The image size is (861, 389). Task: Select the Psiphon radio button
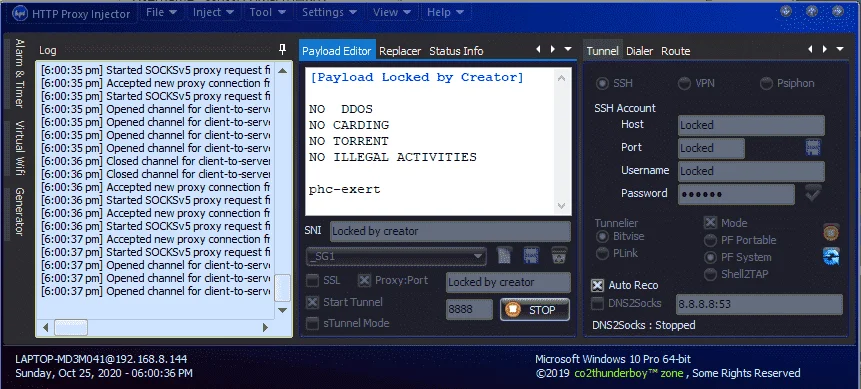(767, 84)
